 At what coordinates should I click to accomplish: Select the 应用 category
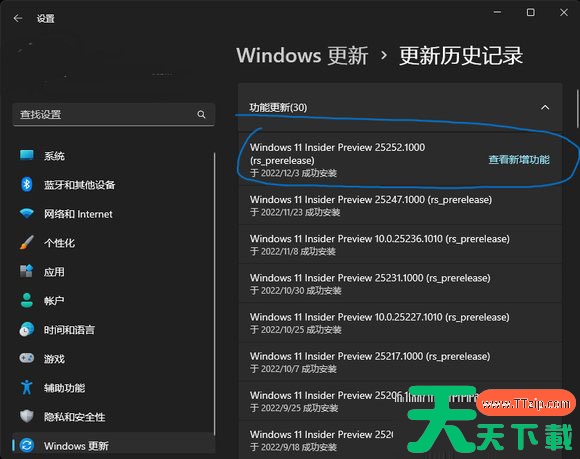114,272
